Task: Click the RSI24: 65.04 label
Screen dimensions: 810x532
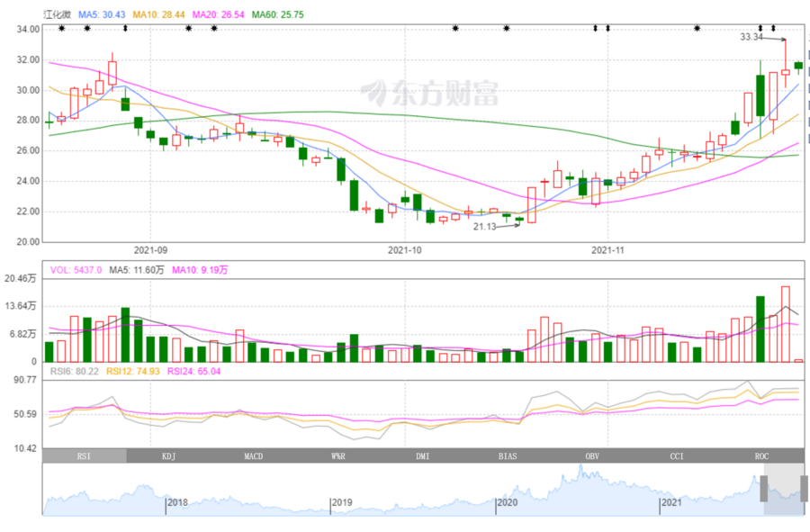Action: [x=194, y=372]
